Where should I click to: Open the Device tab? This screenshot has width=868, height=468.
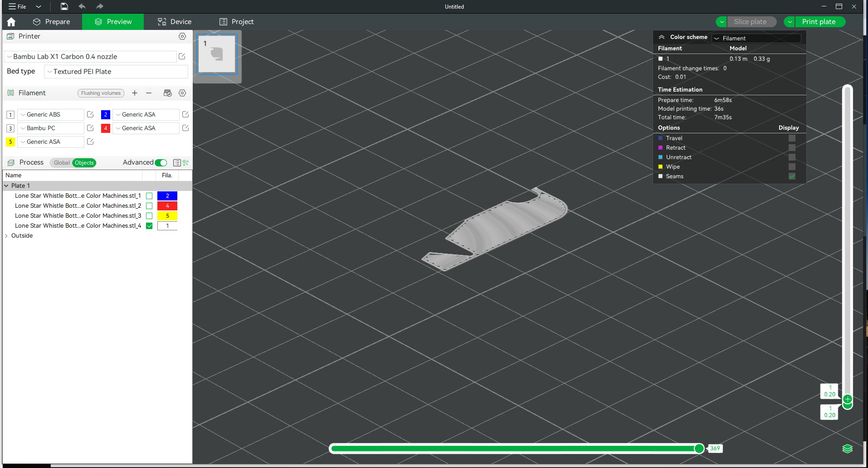pos(175,22)
